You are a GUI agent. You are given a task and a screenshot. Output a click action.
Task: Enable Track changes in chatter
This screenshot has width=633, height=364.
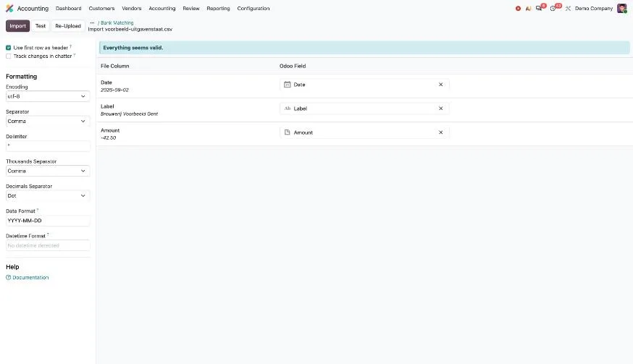[x=9, y=56]
